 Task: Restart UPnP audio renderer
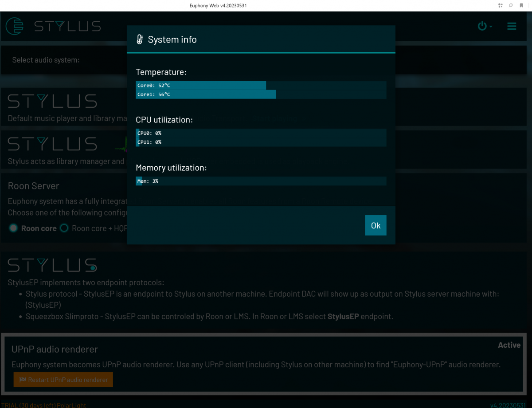click(63, 380)
